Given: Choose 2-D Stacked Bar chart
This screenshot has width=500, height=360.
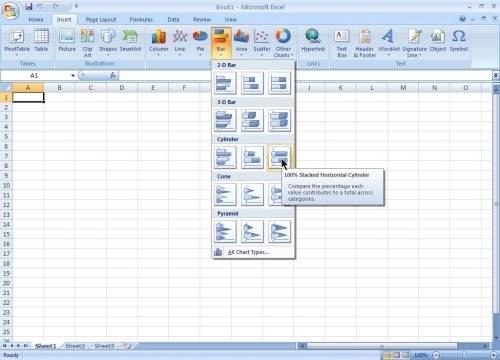Looking at the screenshot, I should pos(252,83).
